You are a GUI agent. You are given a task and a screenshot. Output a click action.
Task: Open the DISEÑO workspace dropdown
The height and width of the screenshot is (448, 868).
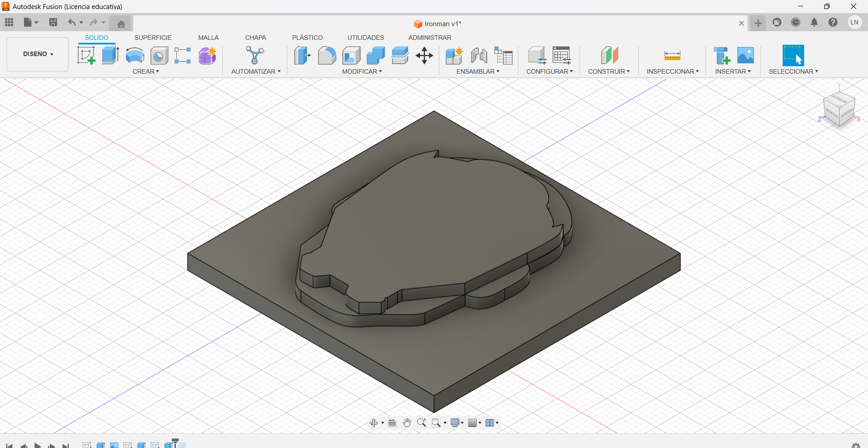tap(38, 54)
